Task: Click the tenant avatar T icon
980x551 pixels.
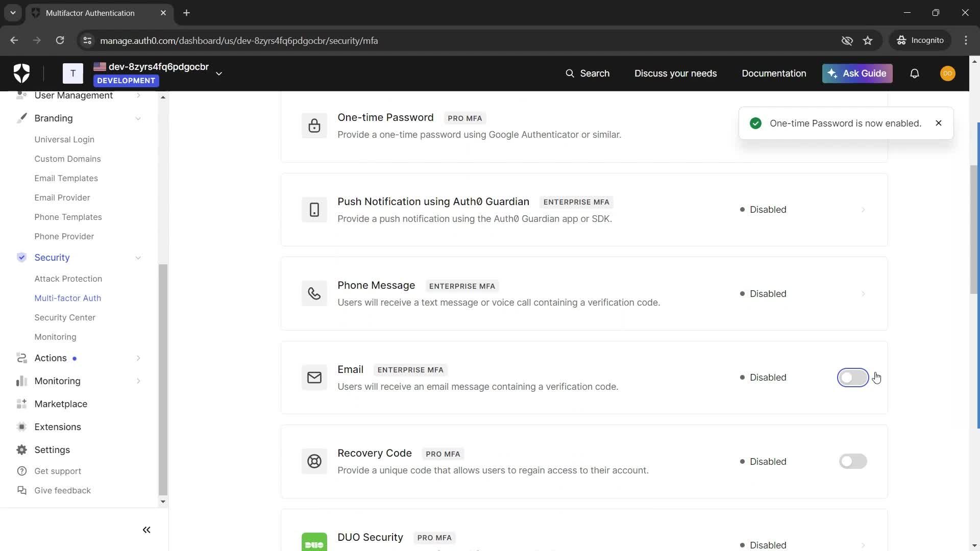Action: (x=73, y=73)
